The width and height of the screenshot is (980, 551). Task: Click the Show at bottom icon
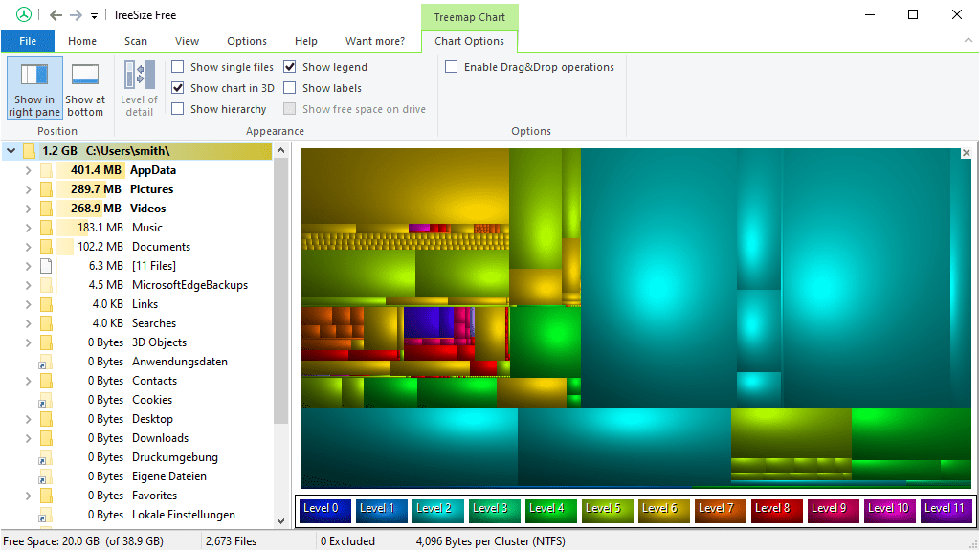(85, 75)
